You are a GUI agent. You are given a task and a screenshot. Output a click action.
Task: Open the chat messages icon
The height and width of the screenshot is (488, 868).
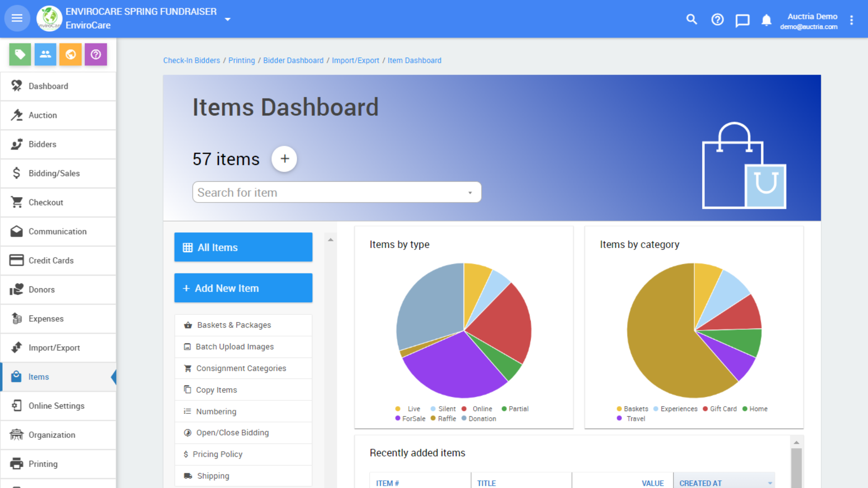[742, 20]
